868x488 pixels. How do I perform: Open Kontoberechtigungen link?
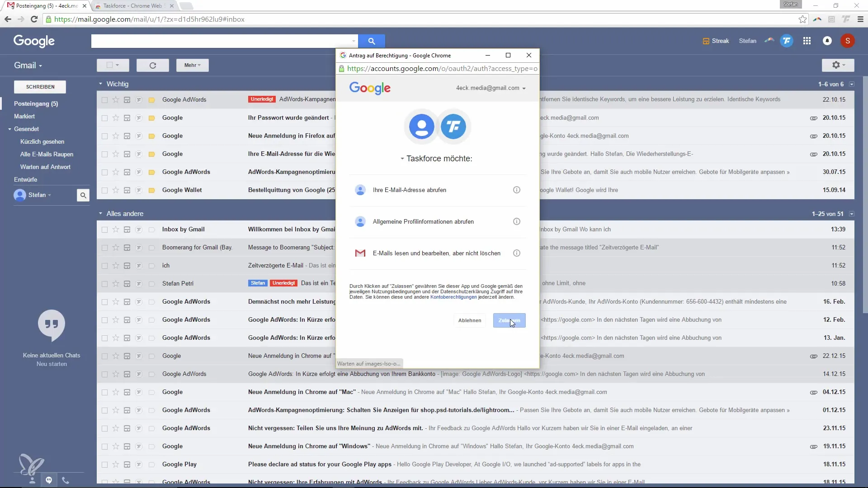coord(453,297)
